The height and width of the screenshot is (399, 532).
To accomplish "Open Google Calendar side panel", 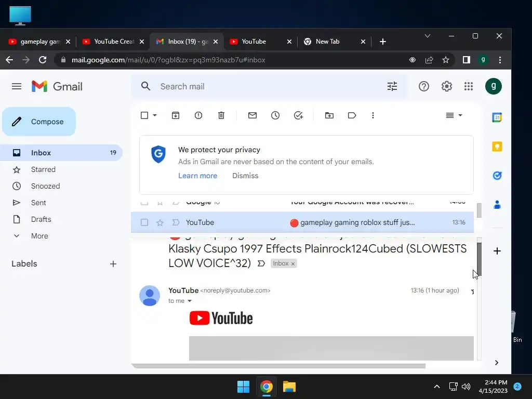I will coord(497,117).
